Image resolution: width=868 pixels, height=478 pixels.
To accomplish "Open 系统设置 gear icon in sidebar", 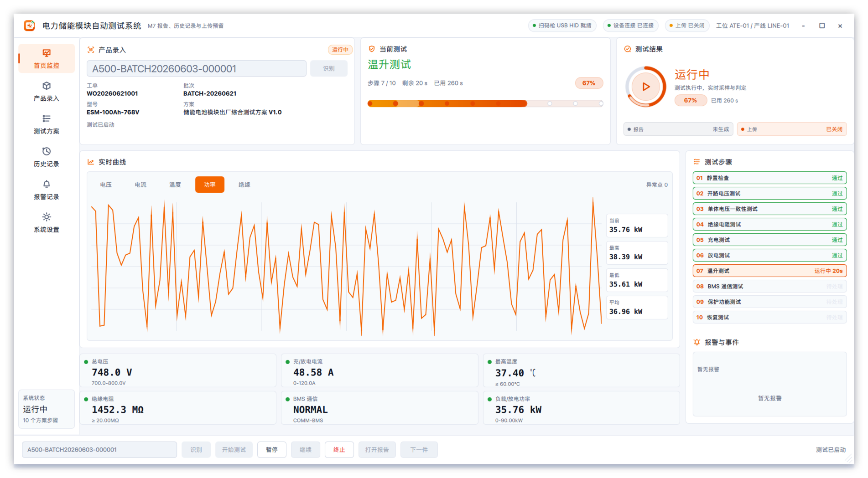I will (47, 217).
